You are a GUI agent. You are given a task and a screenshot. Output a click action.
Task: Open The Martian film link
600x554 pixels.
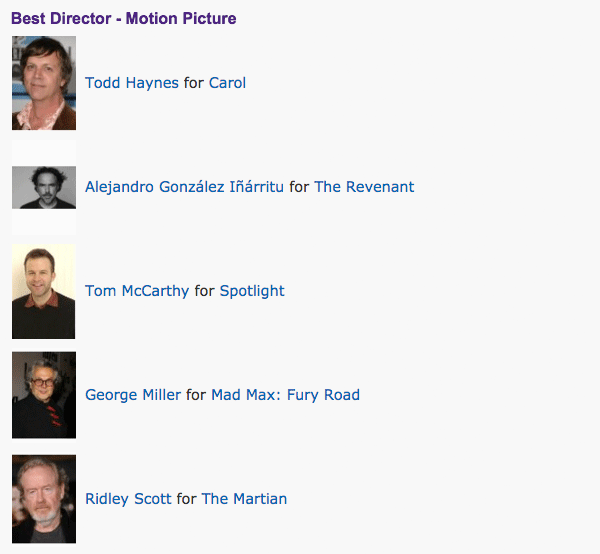pos(244,499)
